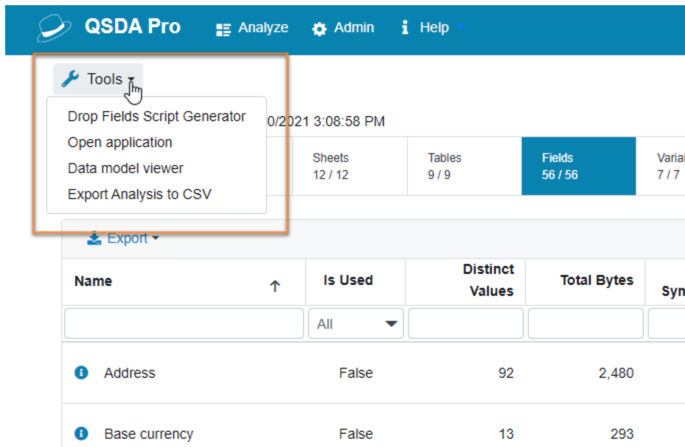
Task: Open info icon for Address field
Action: pos(81,373)
